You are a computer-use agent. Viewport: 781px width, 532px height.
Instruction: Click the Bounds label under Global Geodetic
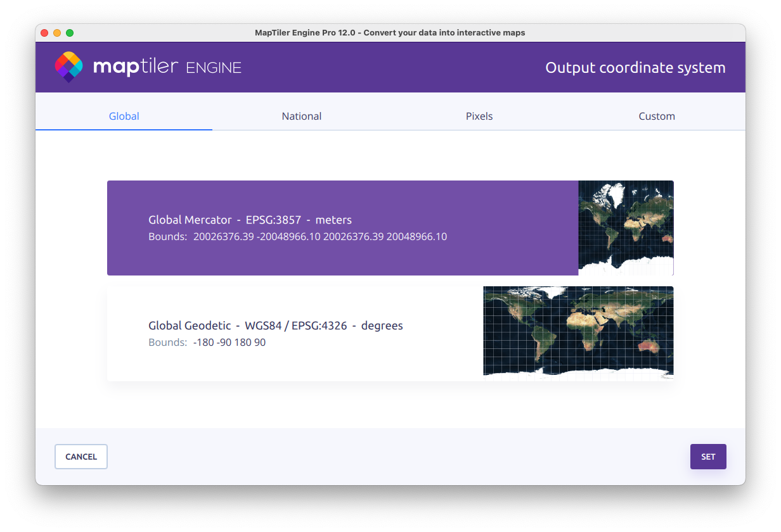168,343
